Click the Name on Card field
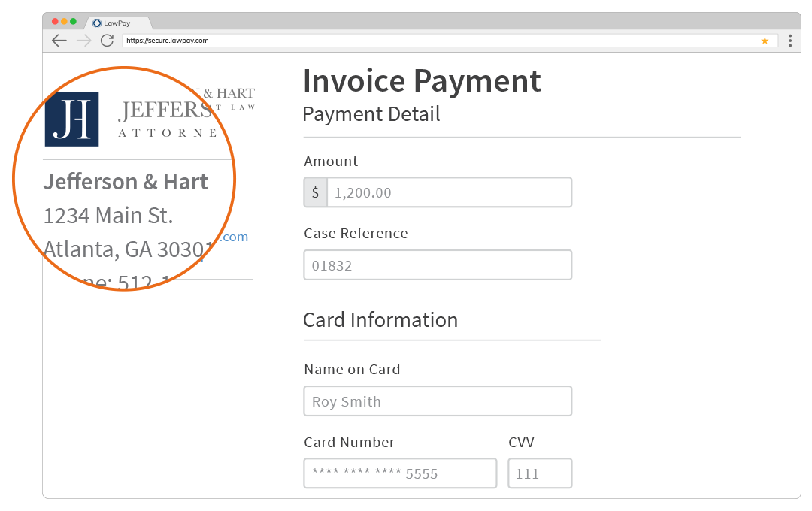The height and width of the screenshot is (511, 812). click(438, 401)
